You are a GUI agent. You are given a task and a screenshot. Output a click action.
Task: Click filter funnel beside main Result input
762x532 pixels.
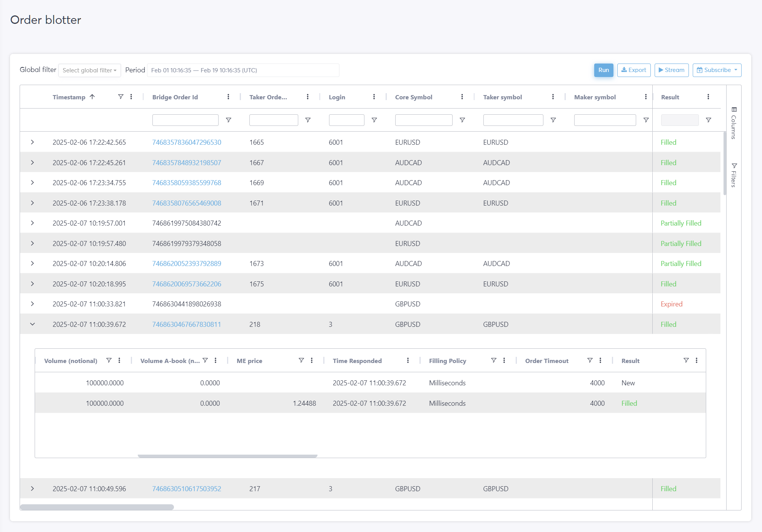coord(709,120)
